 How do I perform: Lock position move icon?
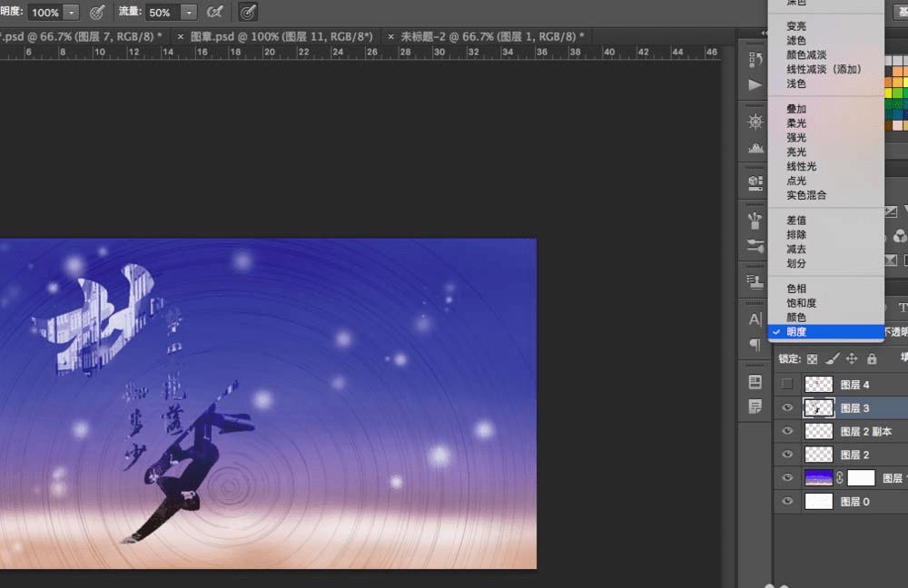852,359
